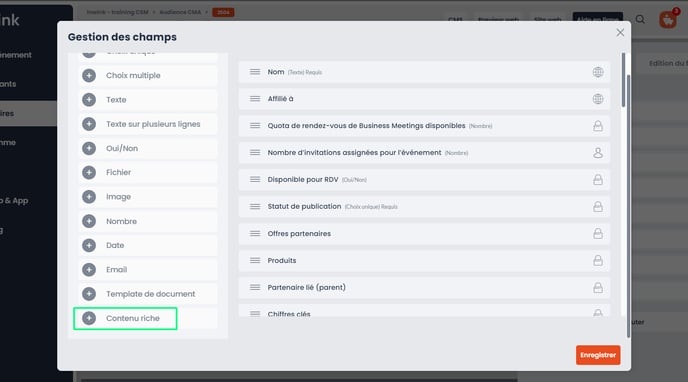The image size is (688, 382).
Task: Select the 'Affilié à' field name
Action: coord(280,99)
